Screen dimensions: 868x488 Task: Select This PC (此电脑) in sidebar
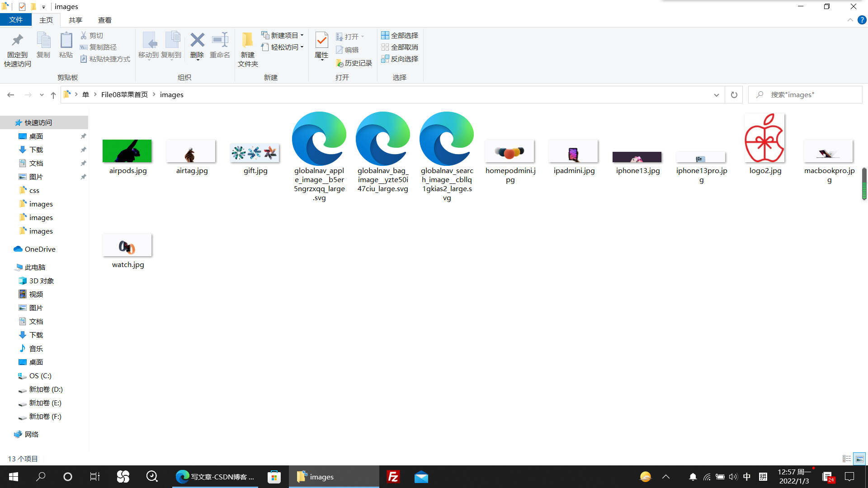35,267
